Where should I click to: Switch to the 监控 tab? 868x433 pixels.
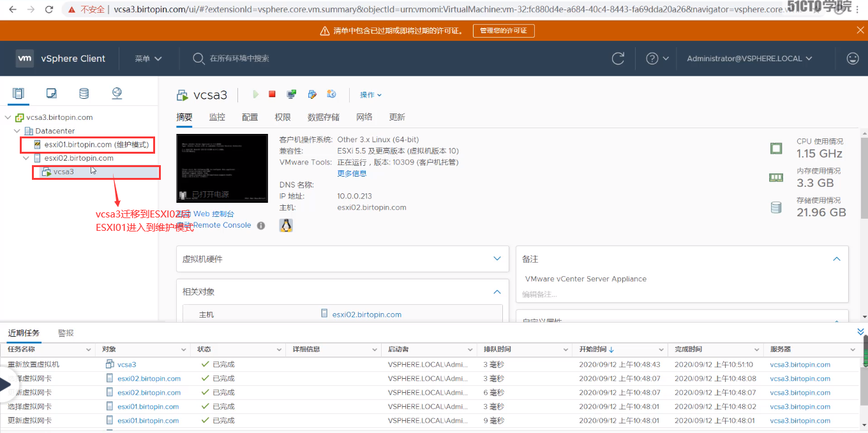tap(217, 117)
